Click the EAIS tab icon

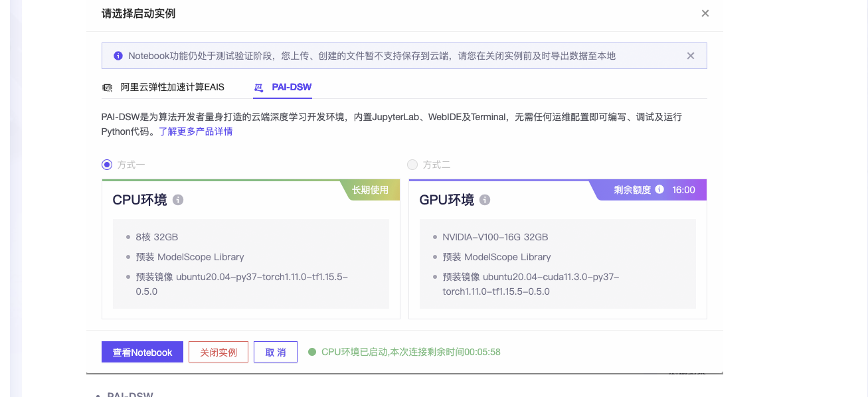107,88
